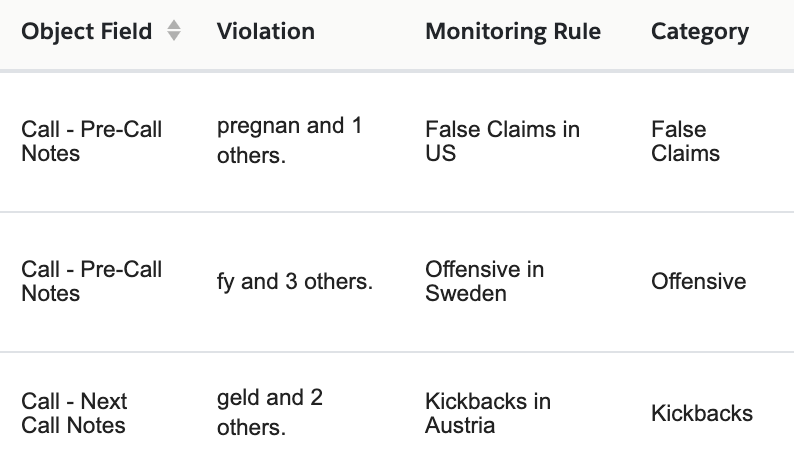Sort by the Object Field column header
Image resolution: width=794 pixels, height=469 pixels.
[x=87, y=32]
